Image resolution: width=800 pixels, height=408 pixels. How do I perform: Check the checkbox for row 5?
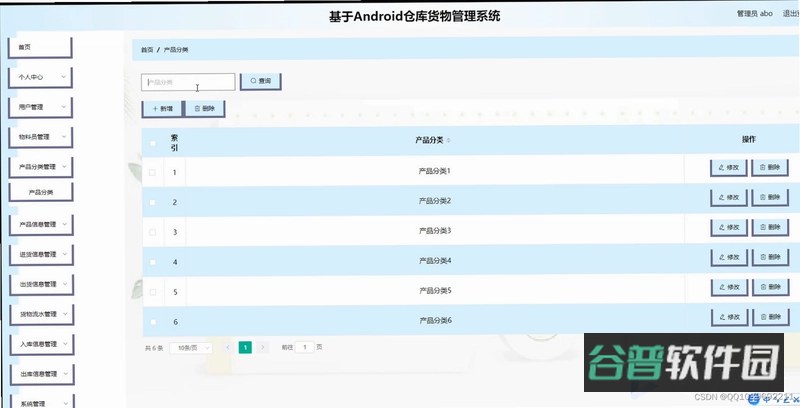152,292
